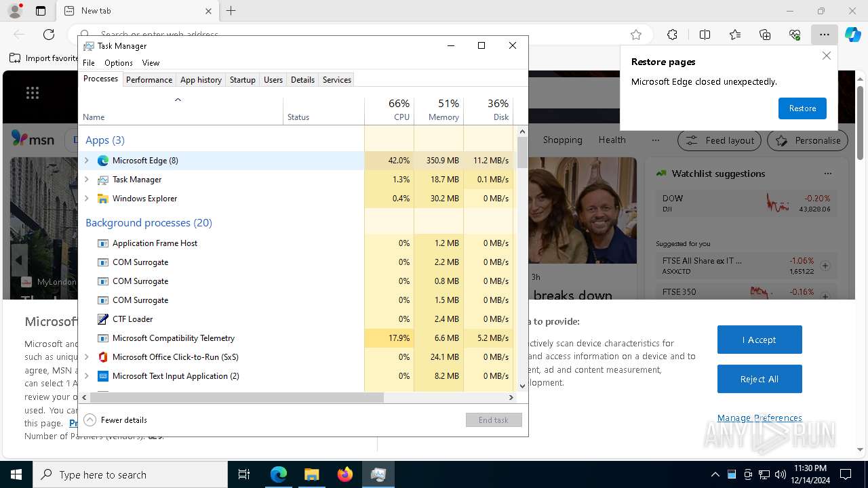Viewport: 868px width, 488px height.
Task: Open Edge extensions icon
Action: pyautogui.click(x=672, y=35)
